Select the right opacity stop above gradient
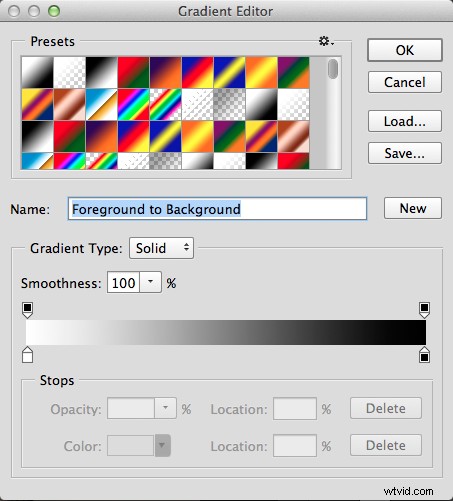 point(424,310)
